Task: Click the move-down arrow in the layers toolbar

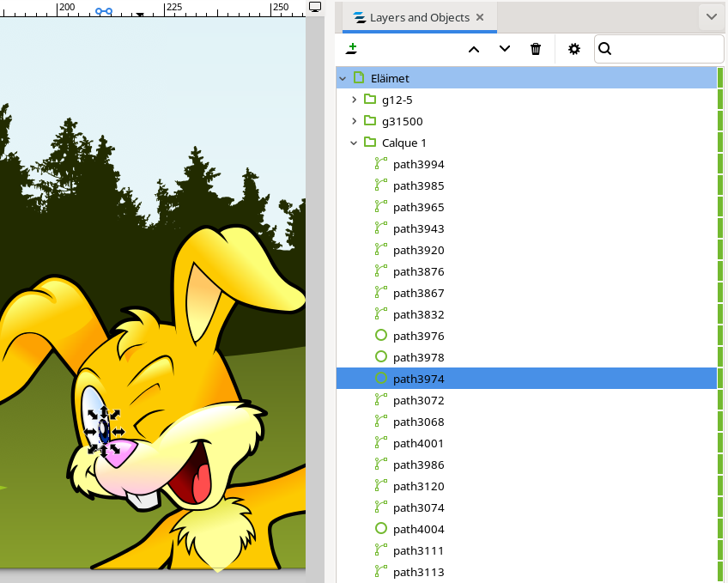Action: pyautogui.click(x=505, y=49)
